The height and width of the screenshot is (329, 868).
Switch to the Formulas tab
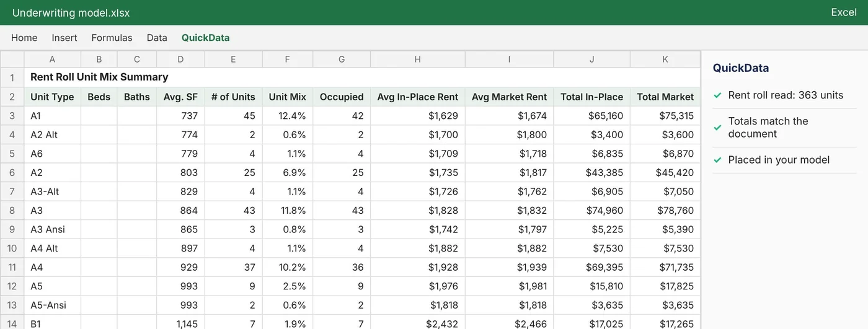[x=112, y=38]
